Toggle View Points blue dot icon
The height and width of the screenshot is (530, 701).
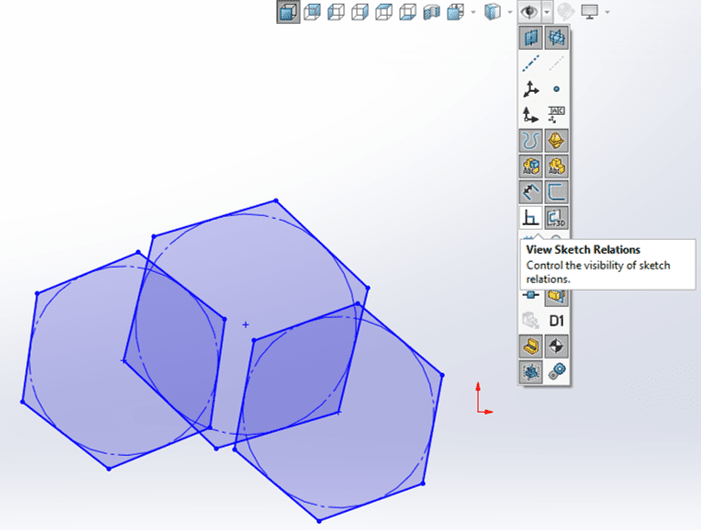[557, 89]
